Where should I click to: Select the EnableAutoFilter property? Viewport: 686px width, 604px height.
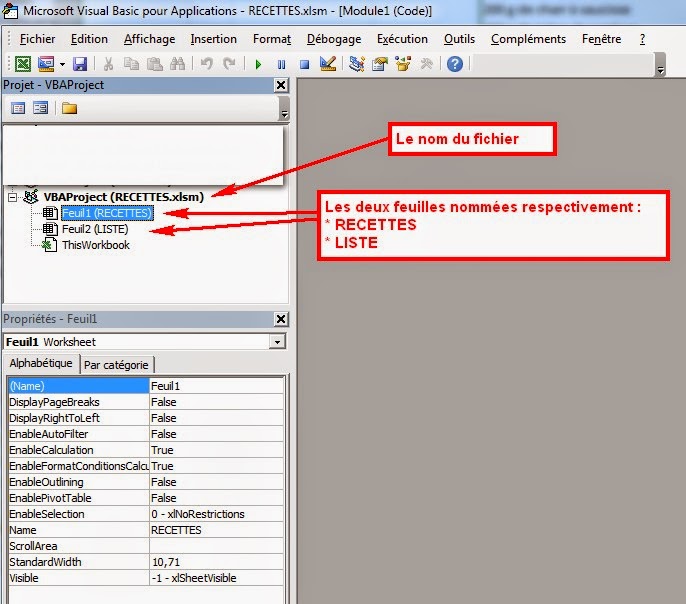coord(79,434)
